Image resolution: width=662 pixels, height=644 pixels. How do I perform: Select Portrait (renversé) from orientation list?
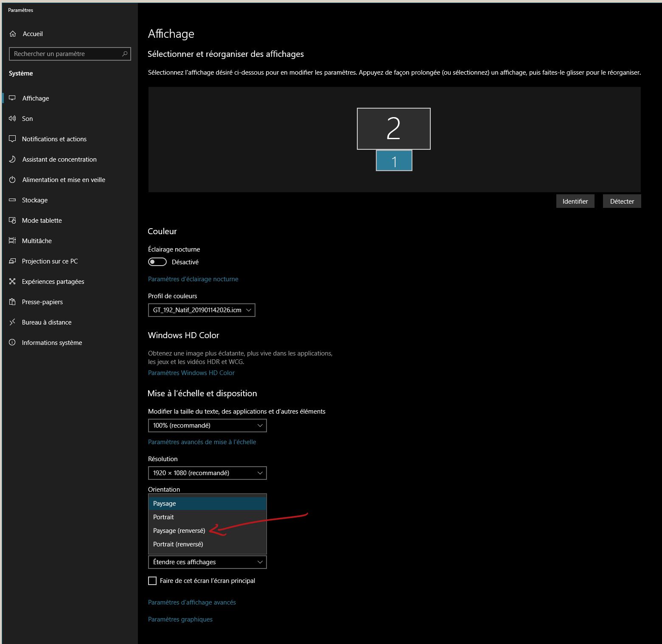click(x=178, y=544)
